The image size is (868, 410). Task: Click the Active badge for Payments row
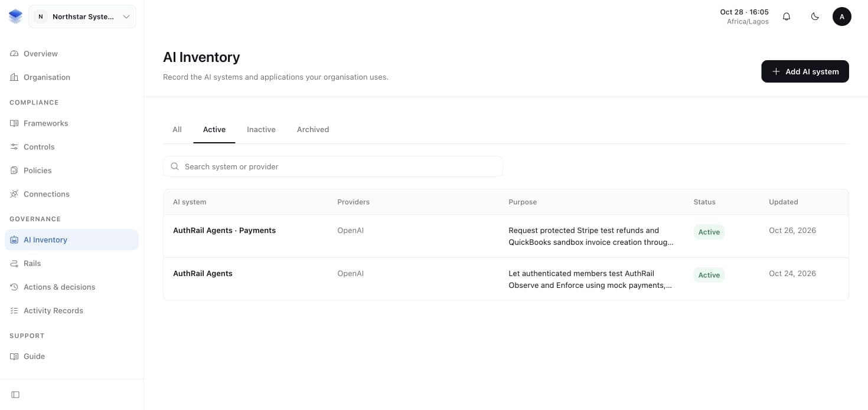709,232
